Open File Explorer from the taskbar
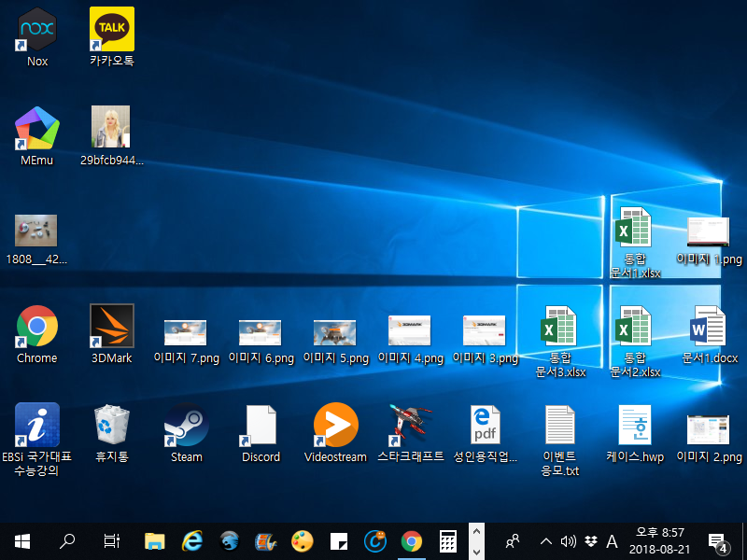Viewport: 747px width, 560px height. pyautogui.click(x=155, y=541)
